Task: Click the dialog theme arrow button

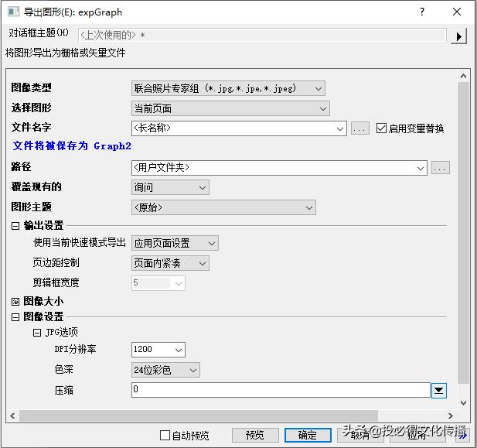Action: click(x=458, y=36)
